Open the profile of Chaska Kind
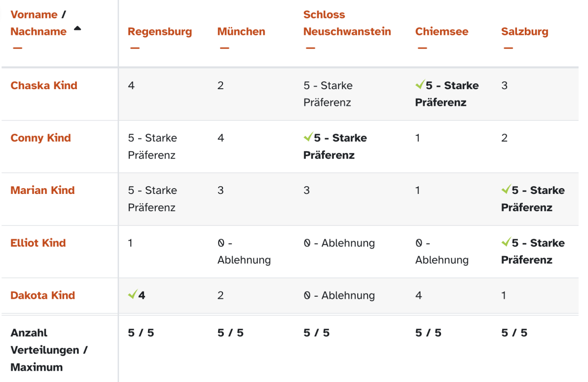Image resolution: width=588 pixels, height=382 pixels. click(x=44, y=85)
